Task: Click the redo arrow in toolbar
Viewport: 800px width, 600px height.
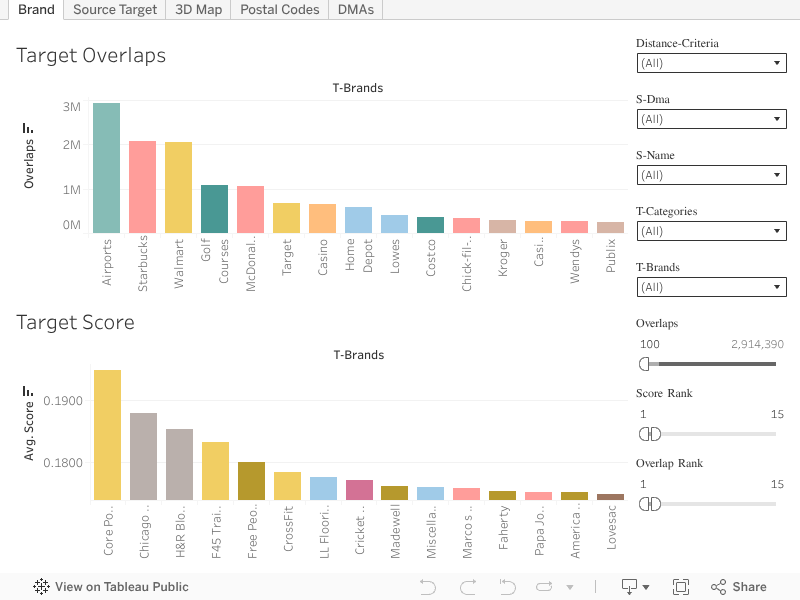Action: [x=467, y=587]
